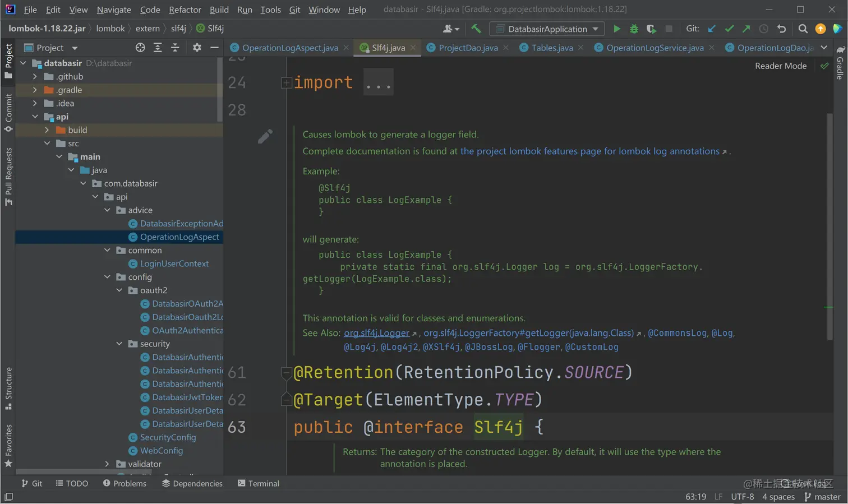848x504 pixels.
Task: Open the Terminal tool window button
Action: pos(258,483)
